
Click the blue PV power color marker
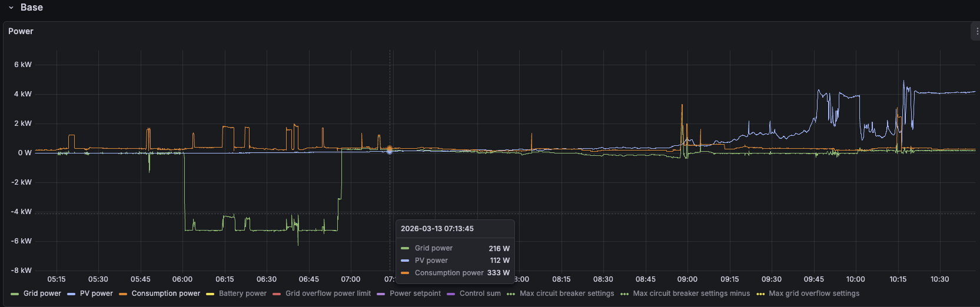71,294
